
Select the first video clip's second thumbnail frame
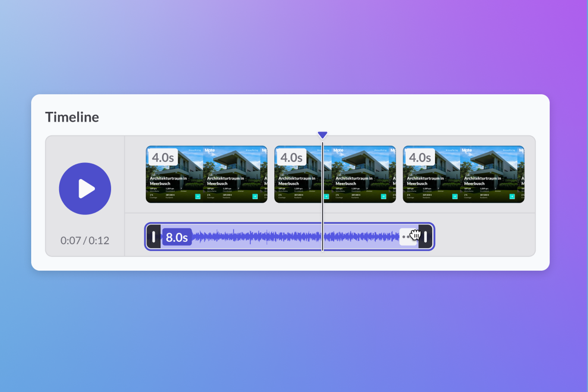coord(232,174)
